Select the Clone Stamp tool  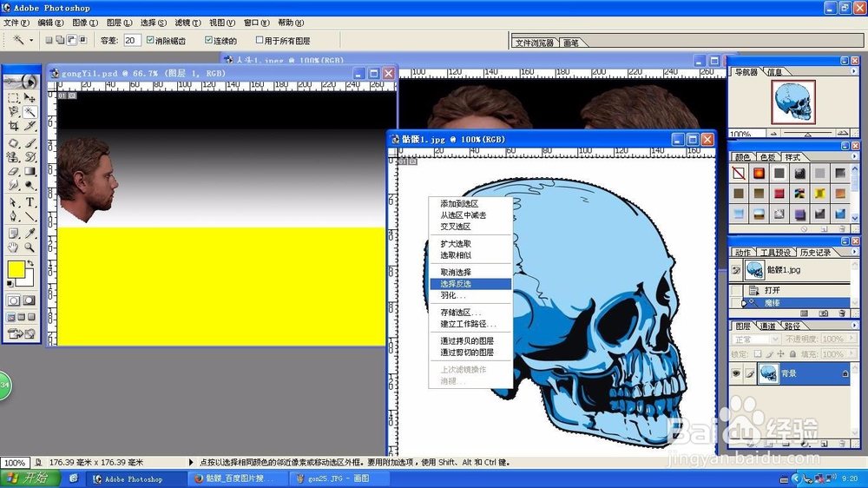14,157
